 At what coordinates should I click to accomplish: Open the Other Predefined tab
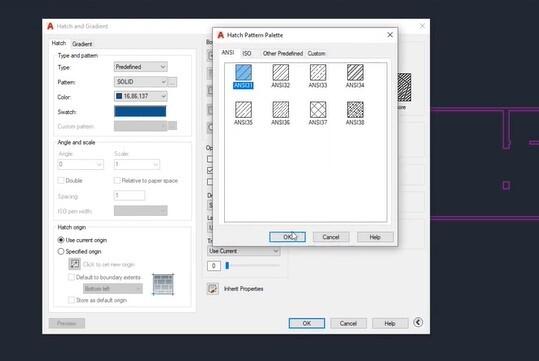(x=283, y=53)
